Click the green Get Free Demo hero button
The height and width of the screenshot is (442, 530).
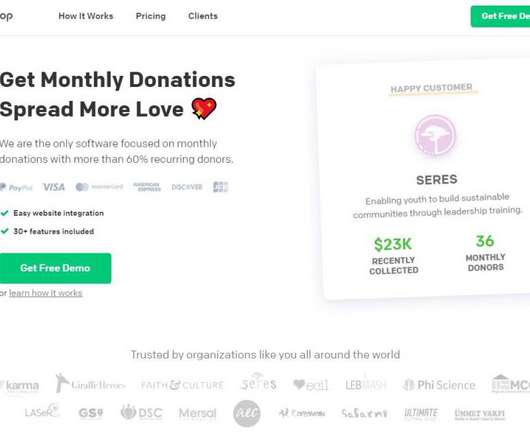[55, 268]
